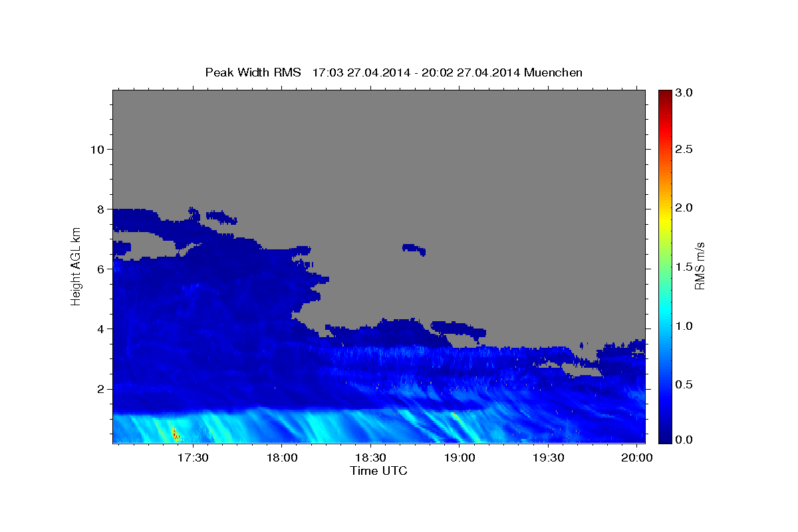Click the 19:00 tick label on the time axis
This screenshot has width=798, height=532.
[460, 459]
